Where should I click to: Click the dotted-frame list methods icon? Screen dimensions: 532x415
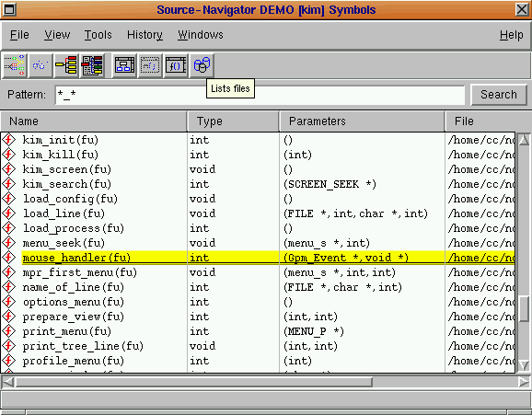[150, 65]
